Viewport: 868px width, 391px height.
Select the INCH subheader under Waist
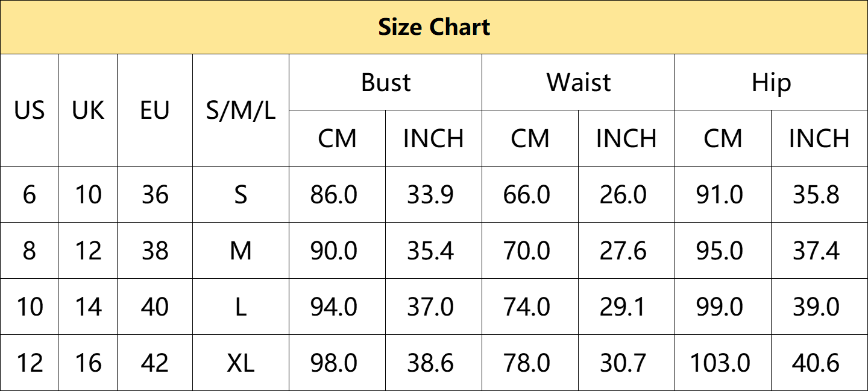[x=626, y=138]
